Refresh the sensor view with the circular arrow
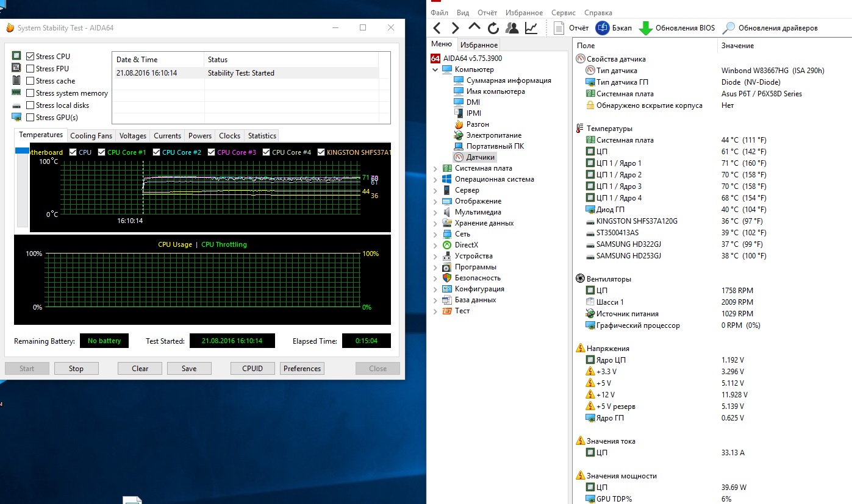The width and height of the screenshot is (852, 504). (x=493, y=28)
